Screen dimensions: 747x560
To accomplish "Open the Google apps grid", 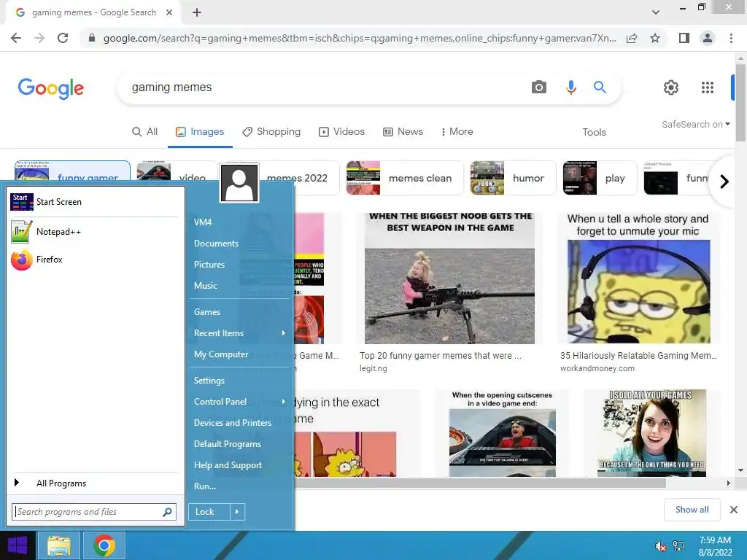I will click(x=708, y=87).
